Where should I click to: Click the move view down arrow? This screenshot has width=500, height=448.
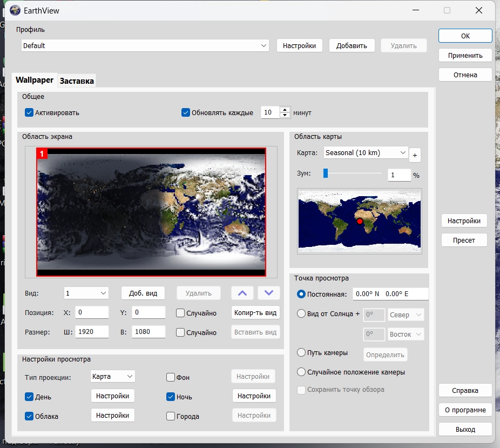[x=269, y=293]
